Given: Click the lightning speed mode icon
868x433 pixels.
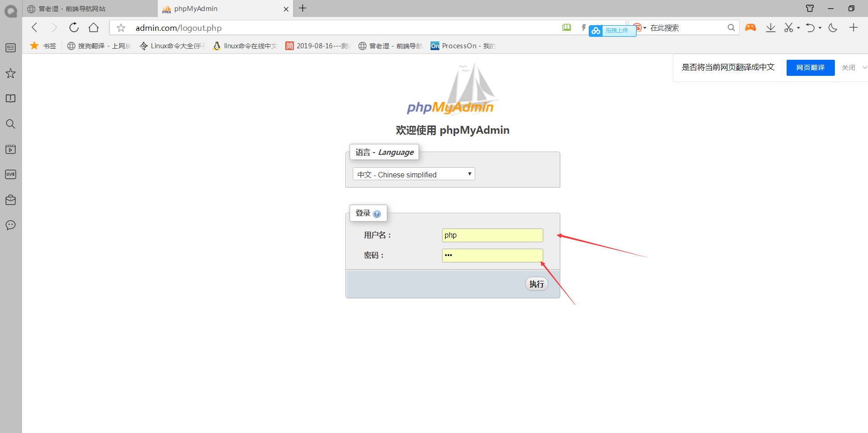Looking at the screenshot, I should (x=584, y=28).
